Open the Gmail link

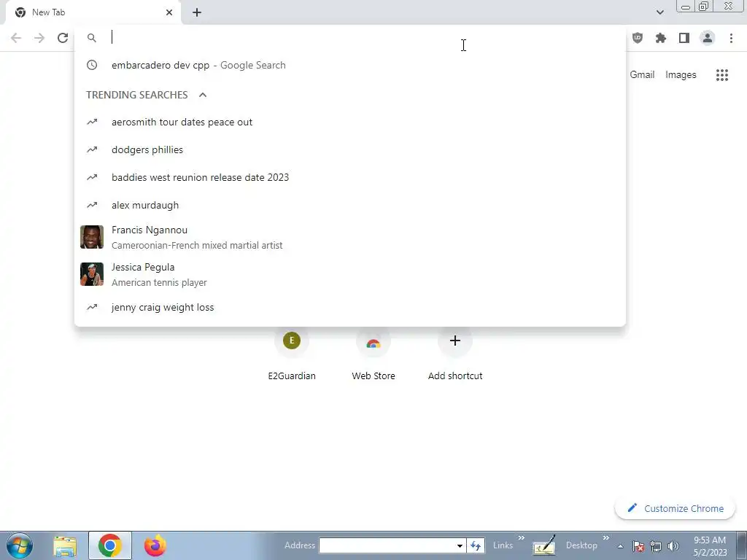pyautogui.click(x=642, y=75)
